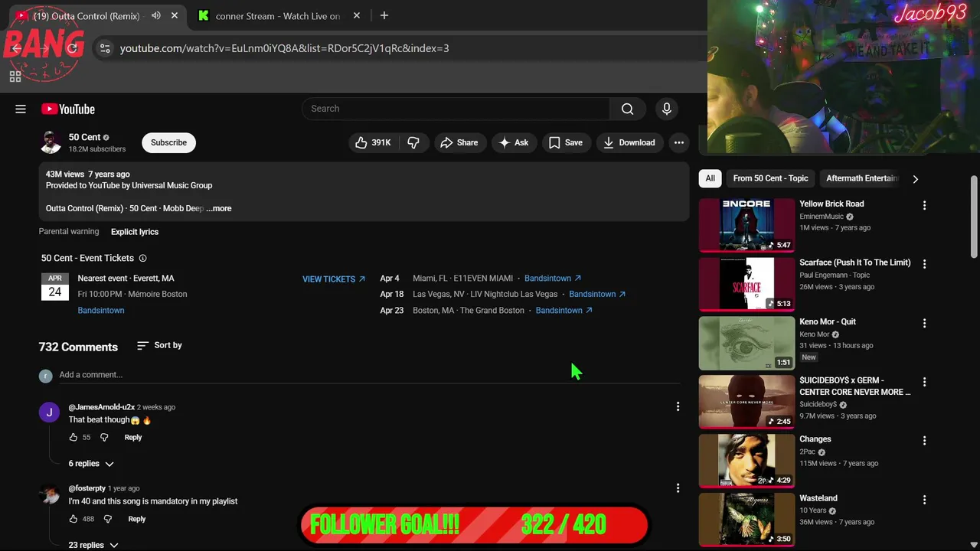Go to YouTube home via logo
The width and height of the screenshot is (980, 551).
[68, 109]
